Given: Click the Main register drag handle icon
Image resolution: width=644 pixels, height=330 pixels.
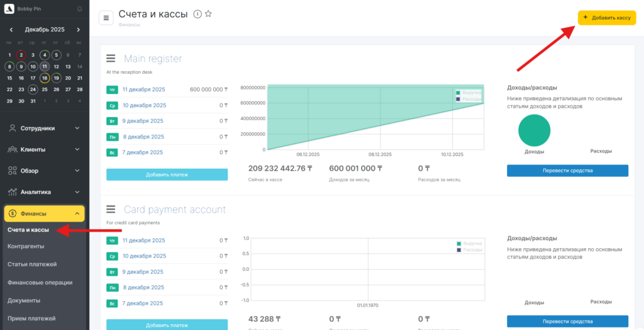Looking at the screenshot, I should (x=111, y=59).
